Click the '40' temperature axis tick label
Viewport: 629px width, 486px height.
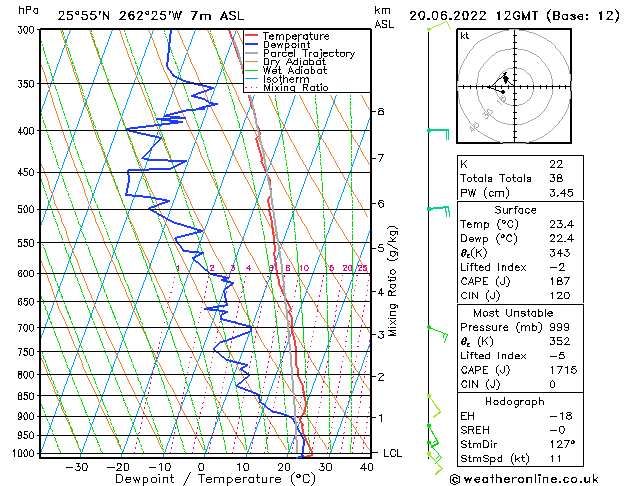pos(367,467)
